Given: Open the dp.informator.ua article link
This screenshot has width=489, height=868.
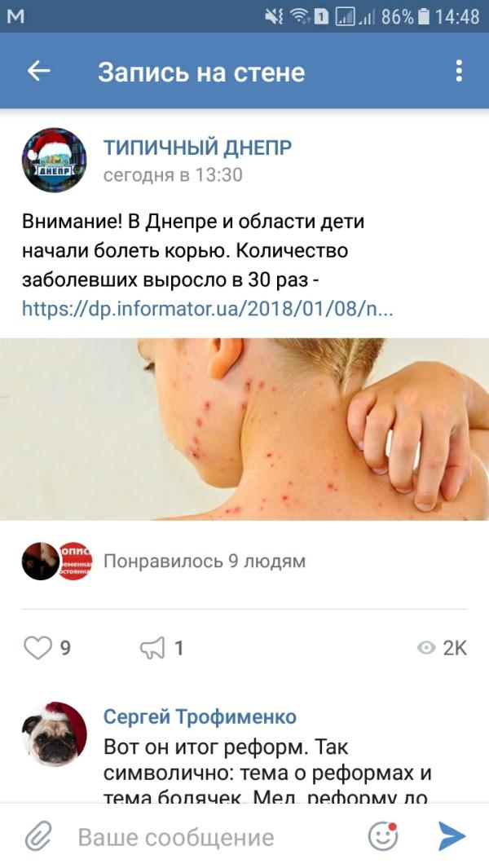Looking at the screenshot, I should pos(208,308).
